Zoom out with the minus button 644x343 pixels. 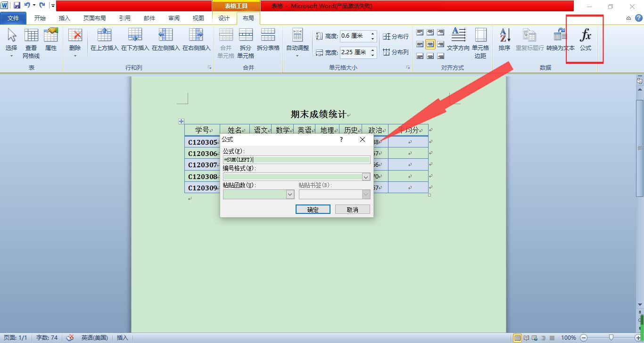tap(584, 338)
